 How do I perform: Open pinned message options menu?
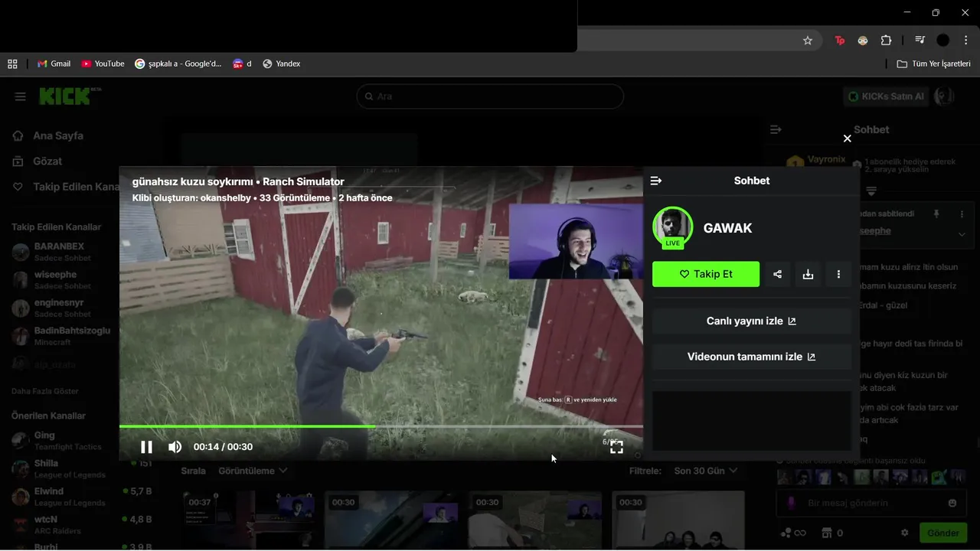(x=962, y=214)
